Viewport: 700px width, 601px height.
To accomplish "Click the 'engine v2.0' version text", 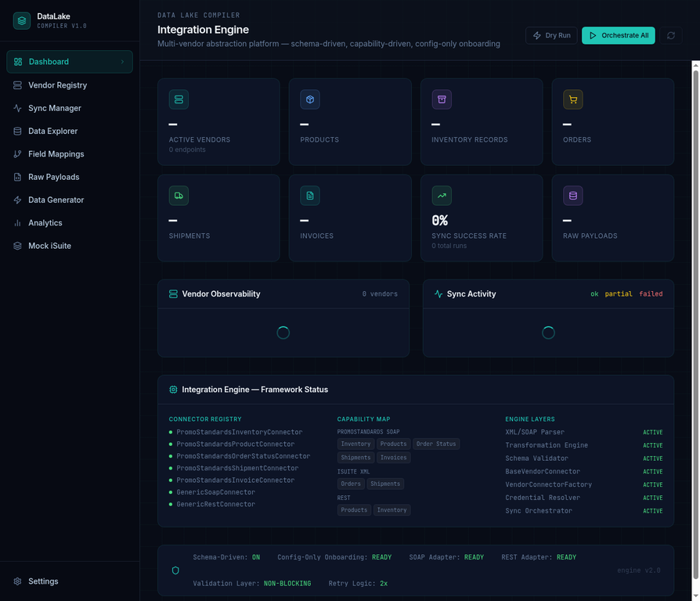I will pos(638,570).
